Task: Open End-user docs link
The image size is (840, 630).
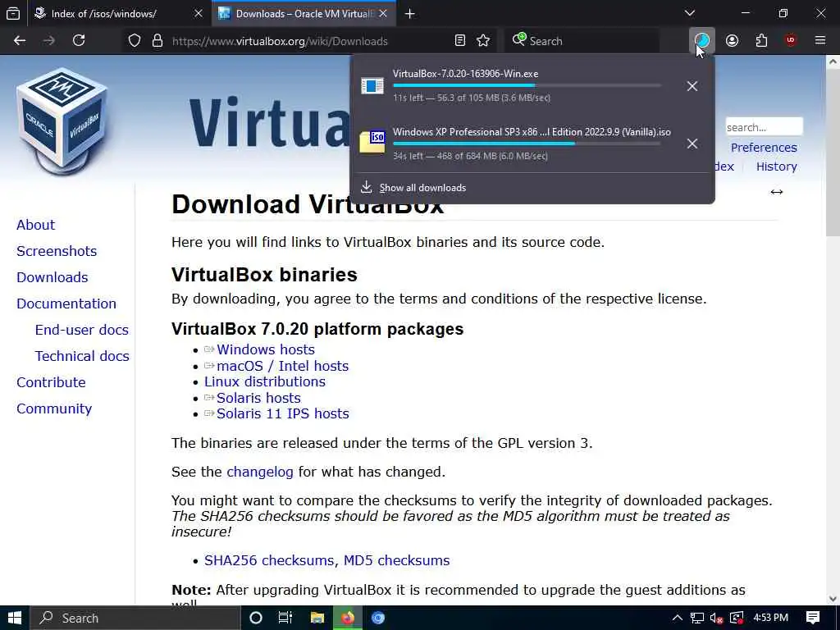Action: (82, 330)
